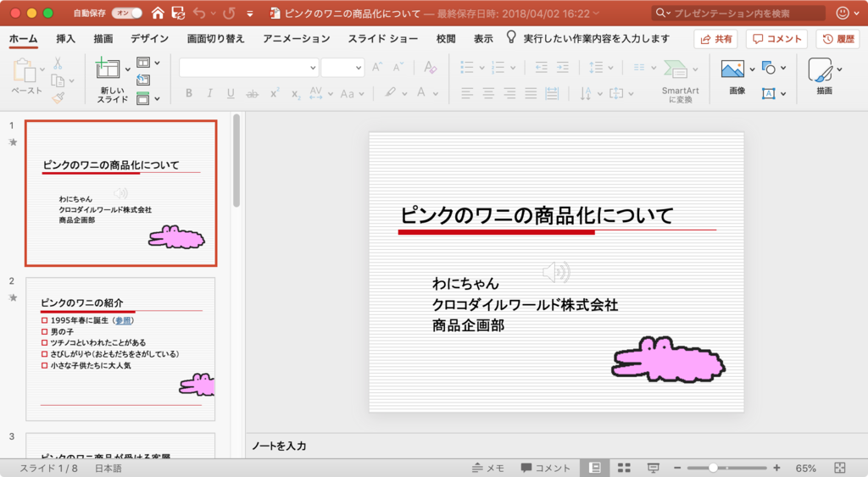Open the デザイン tab
This screenshot has width=868, height=477.
149,39
